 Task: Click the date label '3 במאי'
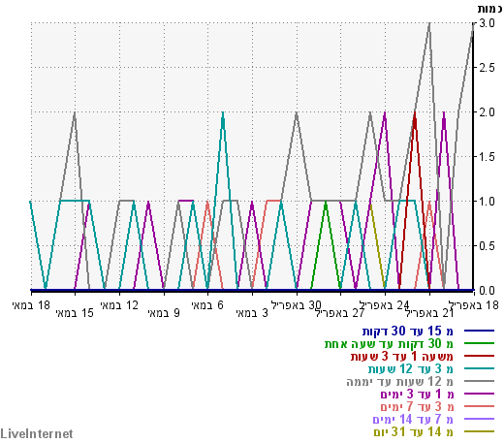point(252,313)
